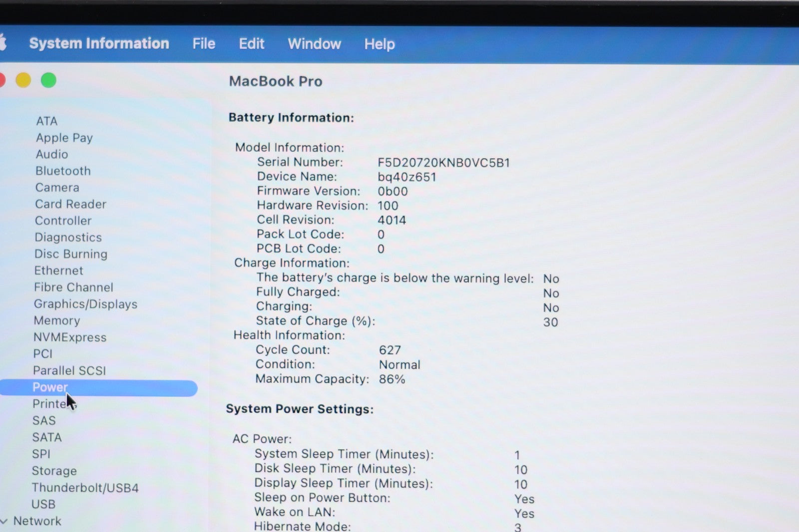Open the System Information app menu
The width and height of the screenshot is (799, 532).
coord(99,43)
